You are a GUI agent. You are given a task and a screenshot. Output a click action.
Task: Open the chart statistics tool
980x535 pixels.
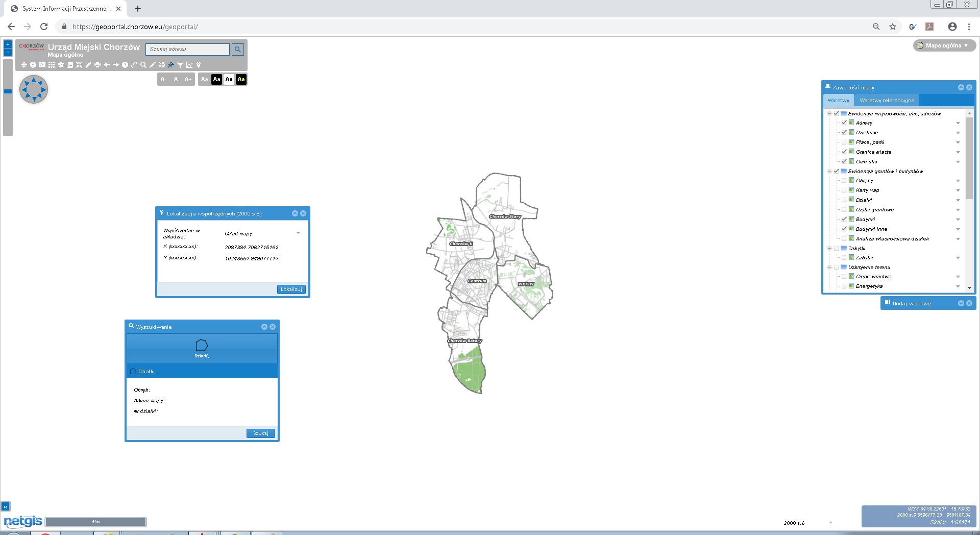(189, 65)
